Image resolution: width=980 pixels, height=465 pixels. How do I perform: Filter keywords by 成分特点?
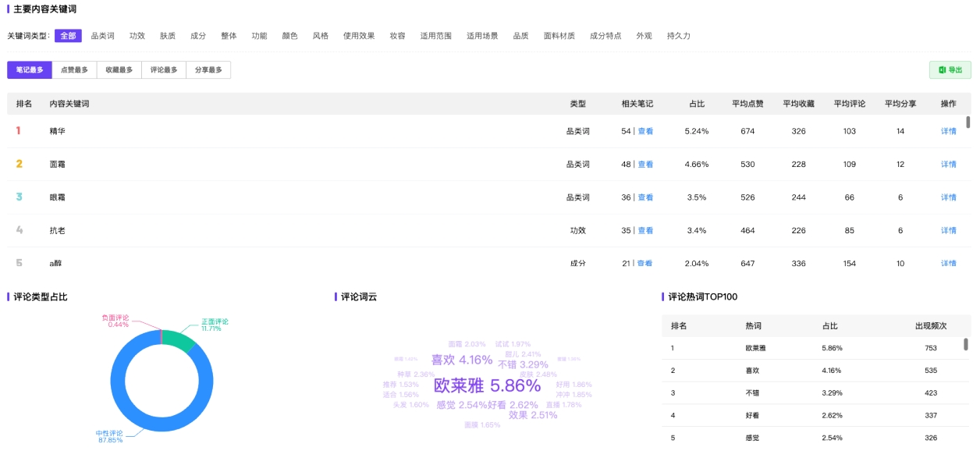pos(605,36)
